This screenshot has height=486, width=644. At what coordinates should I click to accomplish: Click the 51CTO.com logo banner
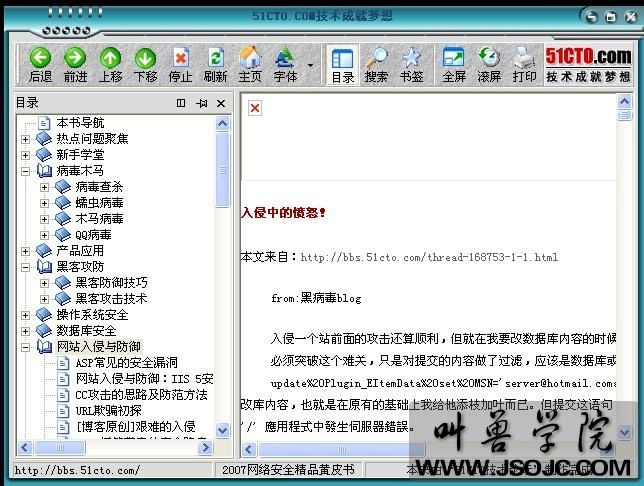pos(588,64)
